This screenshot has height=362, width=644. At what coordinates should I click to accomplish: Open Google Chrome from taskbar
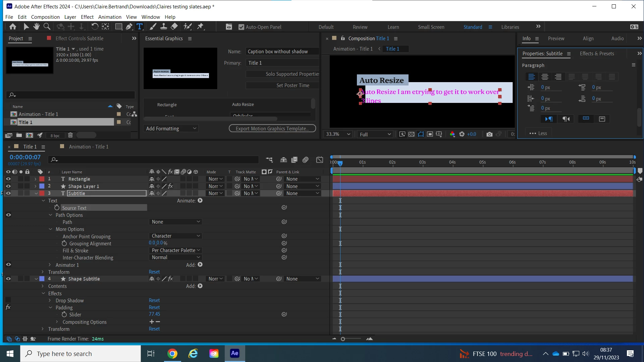point(172,354)
